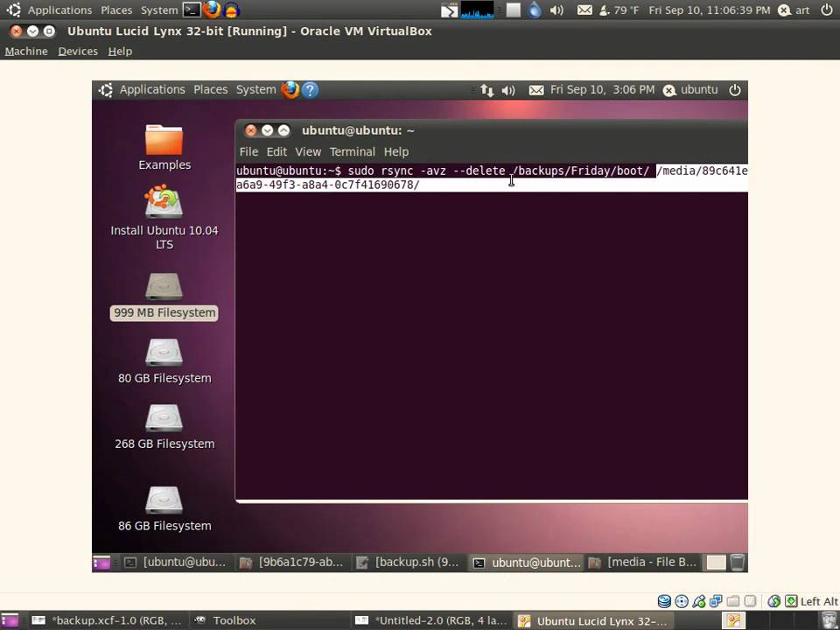Open host System menu
This screenshot has height=630, width=840.
tap(159, 10)
